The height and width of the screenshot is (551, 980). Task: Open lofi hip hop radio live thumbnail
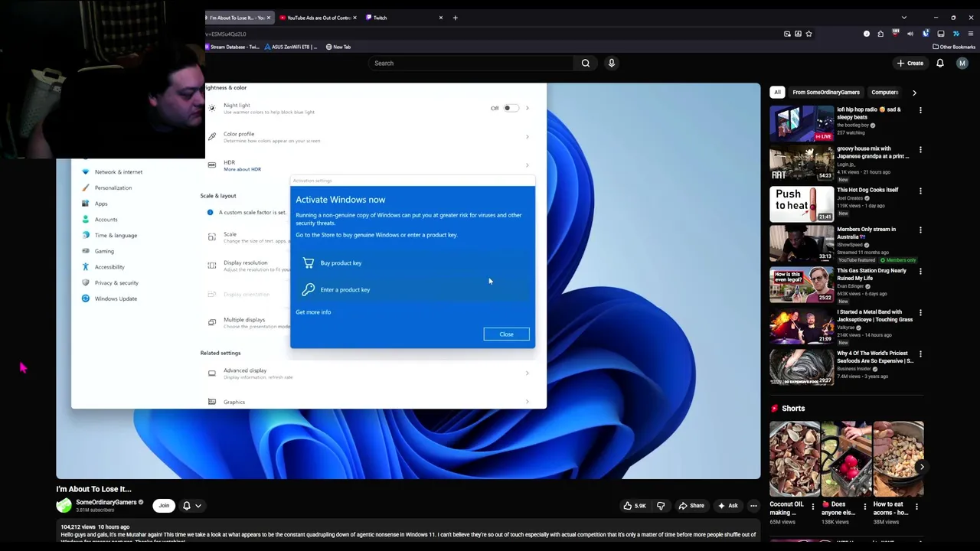pyautogui.click(x=802, y=123)
